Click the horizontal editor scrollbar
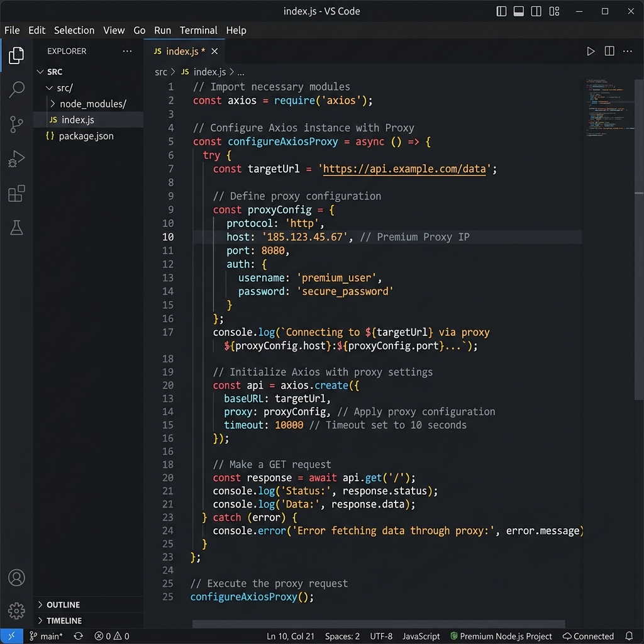Viewport: 644px width, 644px height. [x=378, y=624]
